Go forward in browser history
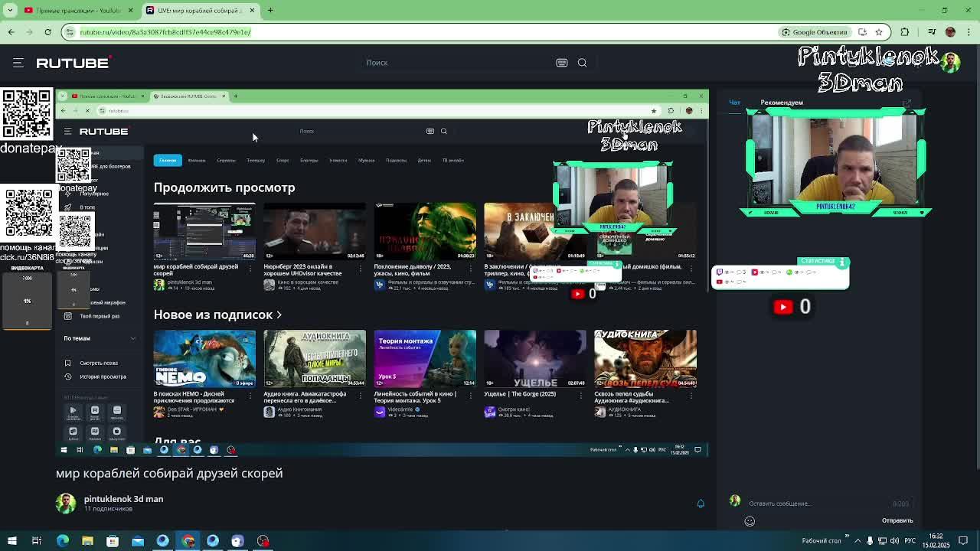Screen dimensions: 980x551 pyautogui.click(x=29, y=32)
